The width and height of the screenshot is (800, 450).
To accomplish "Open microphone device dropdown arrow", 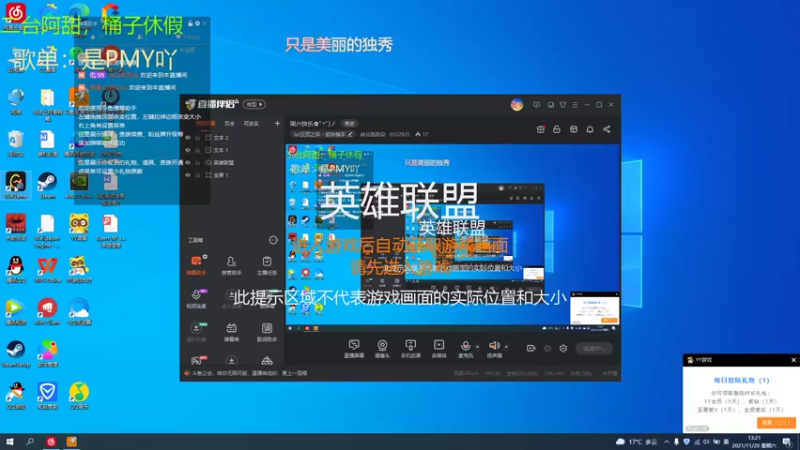I will pos(478,346).
